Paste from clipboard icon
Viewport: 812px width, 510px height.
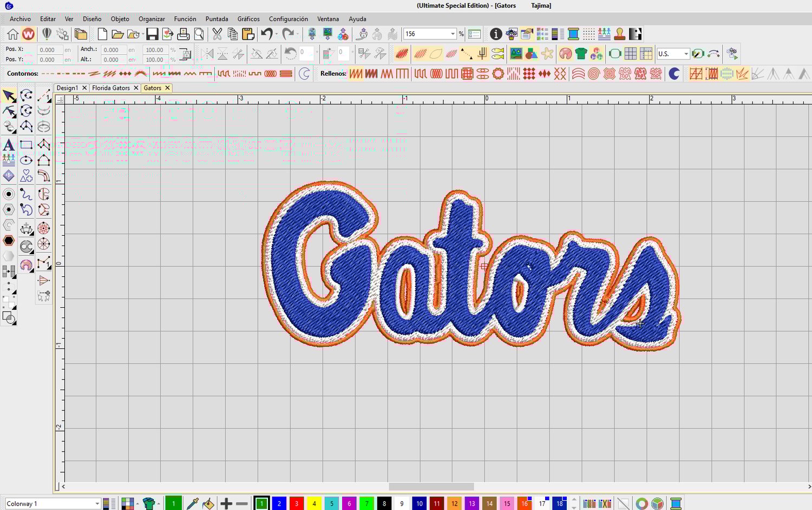tap(248, 34)
